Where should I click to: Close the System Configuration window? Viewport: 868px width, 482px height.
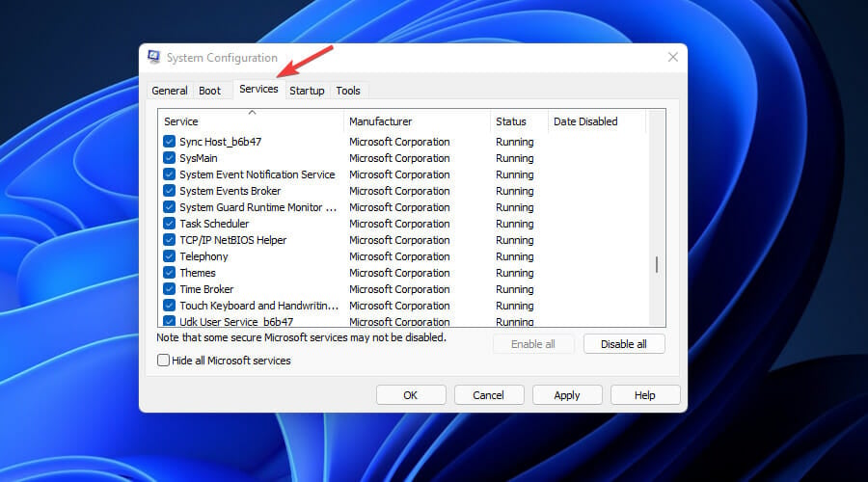(672, 57)
